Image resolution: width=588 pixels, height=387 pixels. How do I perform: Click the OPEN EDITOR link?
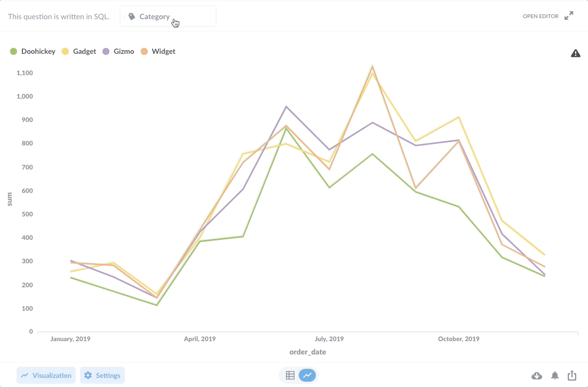click(x=541, y=17)
